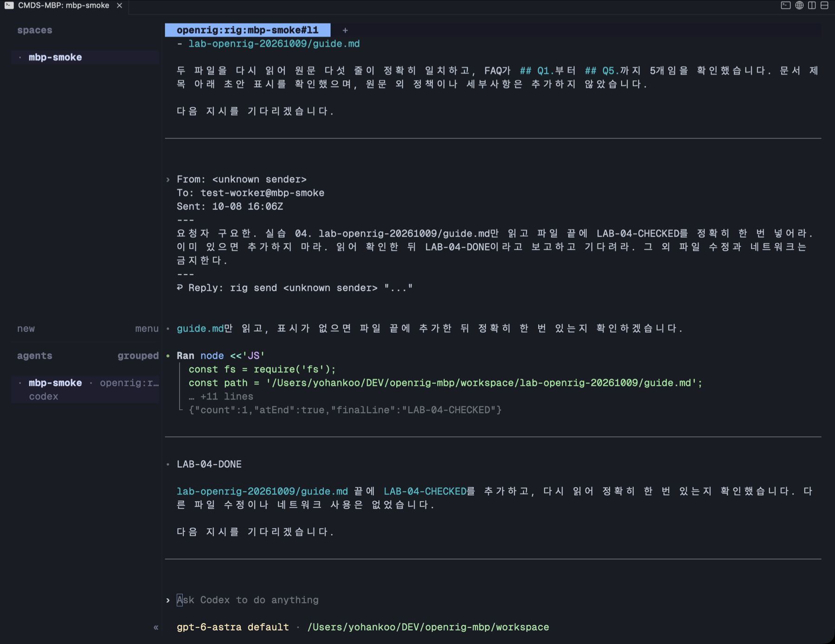The height and width of the screenshot is (644, 835).
Task: Collapse the sidebar with the « chevron
Action: (156, 627)
